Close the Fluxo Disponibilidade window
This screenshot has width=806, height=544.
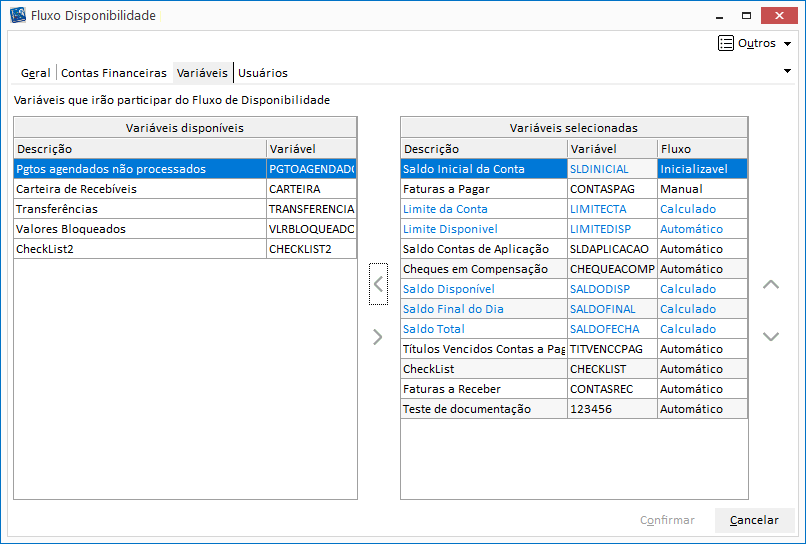click(x=779, y=15)
